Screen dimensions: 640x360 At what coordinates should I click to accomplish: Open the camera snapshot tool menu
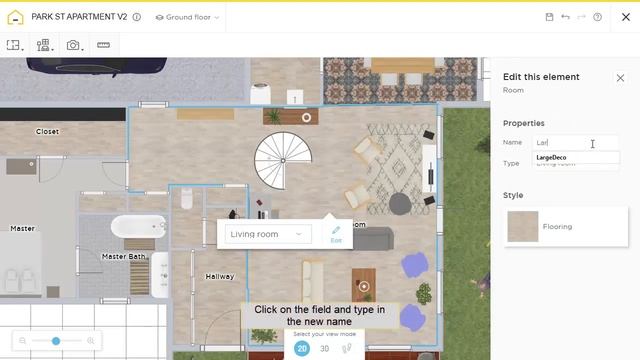click(x=75, y=45)
